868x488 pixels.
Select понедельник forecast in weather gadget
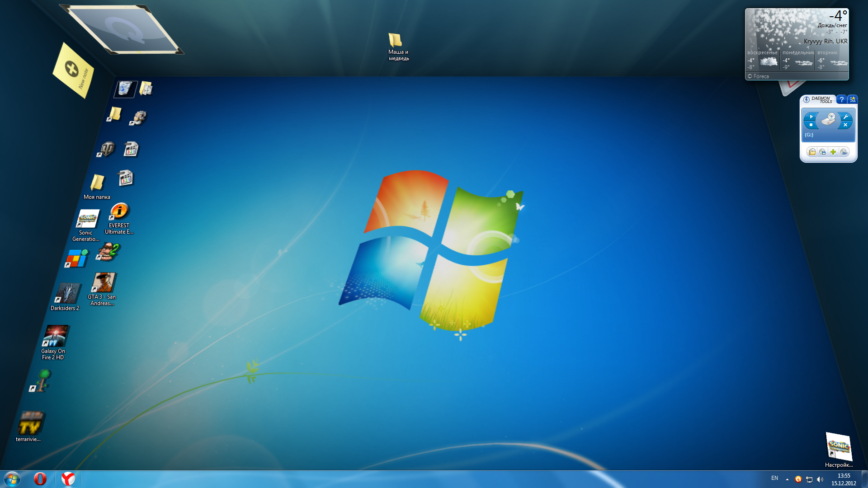coord(798,60)
